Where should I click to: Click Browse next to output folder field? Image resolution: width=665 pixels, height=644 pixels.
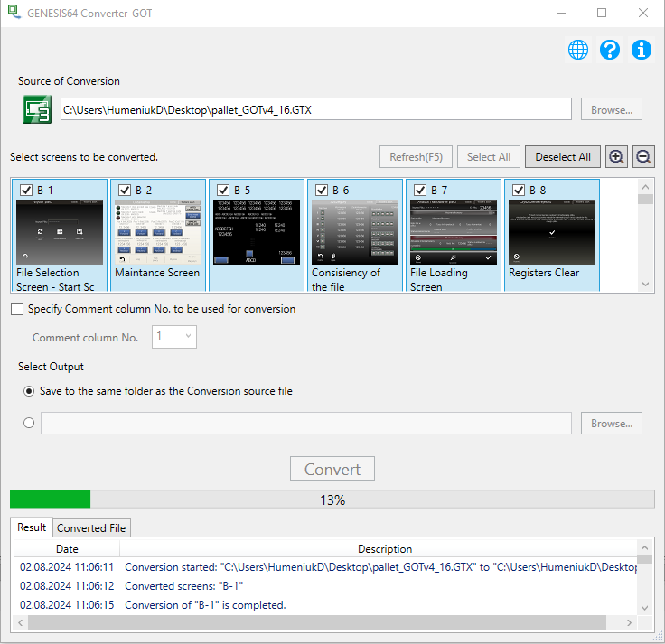(611, 423)
